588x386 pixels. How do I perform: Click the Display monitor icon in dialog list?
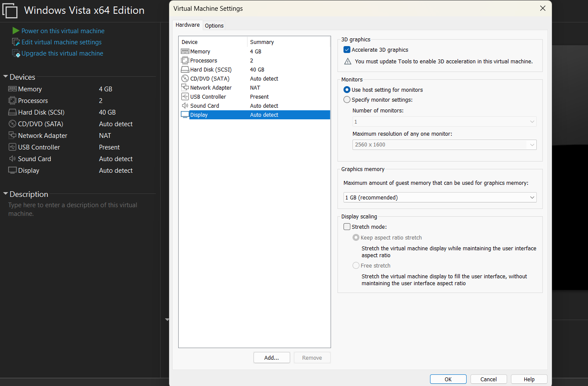click(185, 115)
